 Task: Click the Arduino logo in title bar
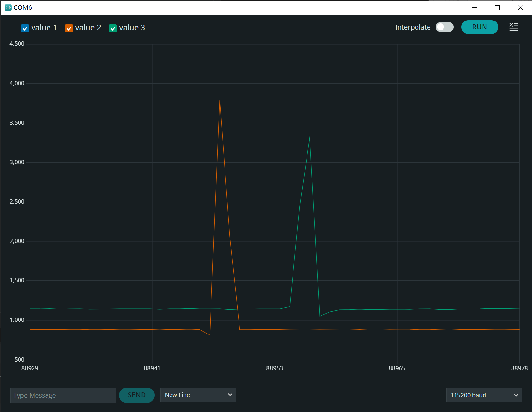click(8, 7)
